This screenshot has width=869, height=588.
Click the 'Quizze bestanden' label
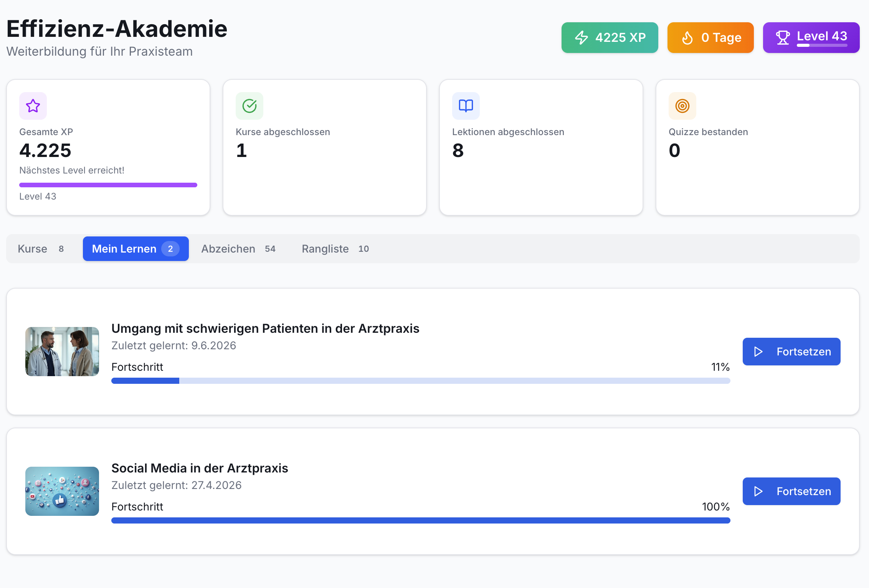tap(708, 132)
